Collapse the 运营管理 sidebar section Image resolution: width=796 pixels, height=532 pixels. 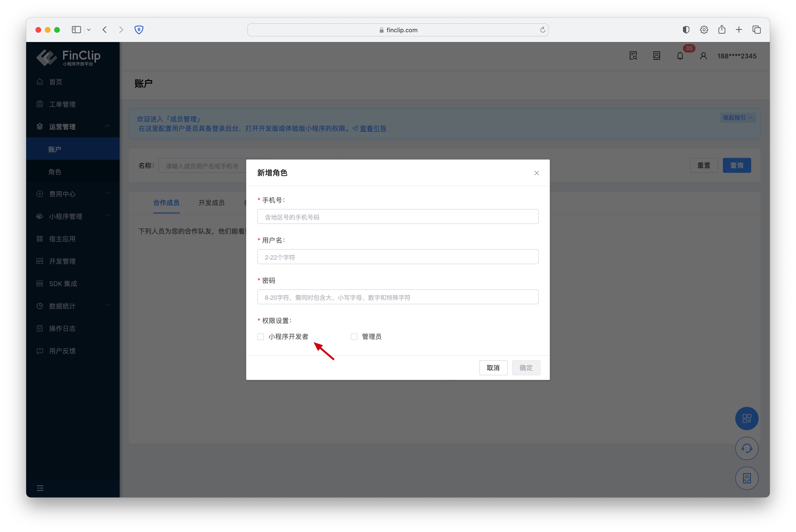pyautogui.click(x=107, y=126)
